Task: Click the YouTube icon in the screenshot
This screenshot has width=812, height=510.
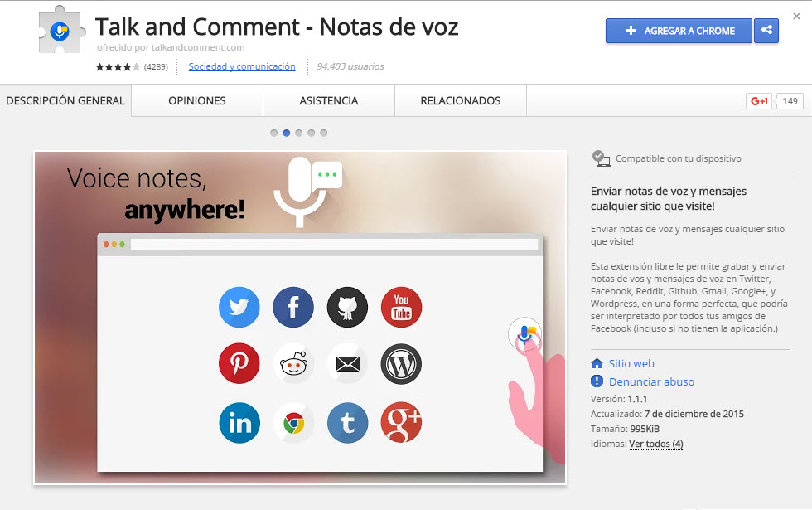Action: (x=401, y=307)
